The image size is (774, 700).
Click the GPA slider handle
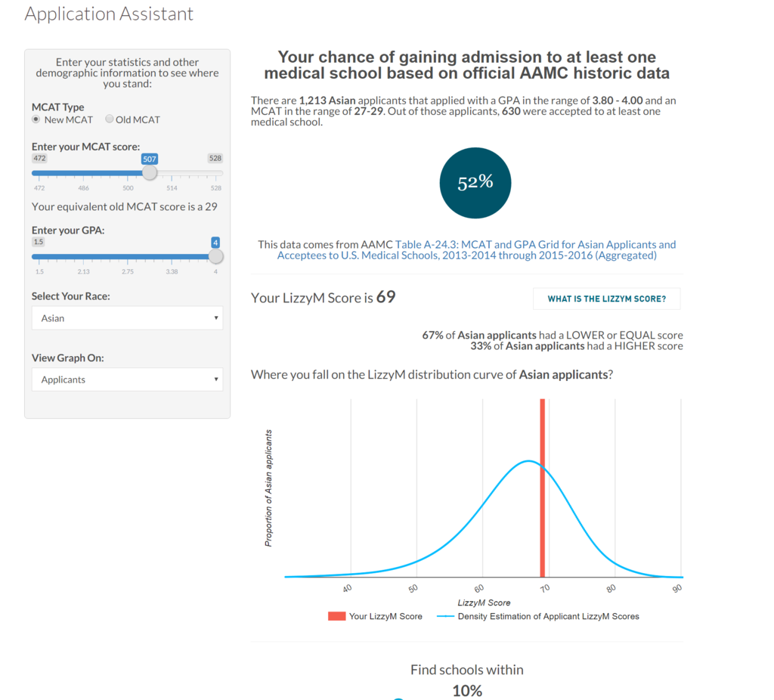click(215, 256)
